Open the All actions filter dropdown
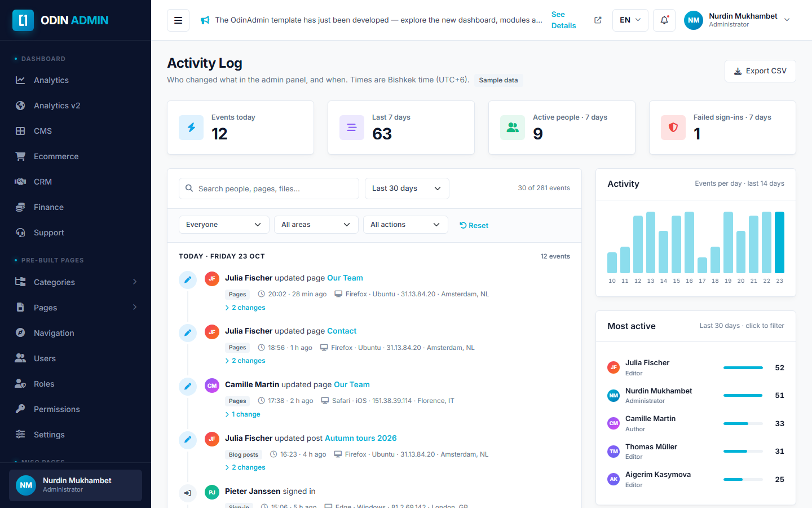The width and height of the screenshot is (812, 508). click(405, 225)
